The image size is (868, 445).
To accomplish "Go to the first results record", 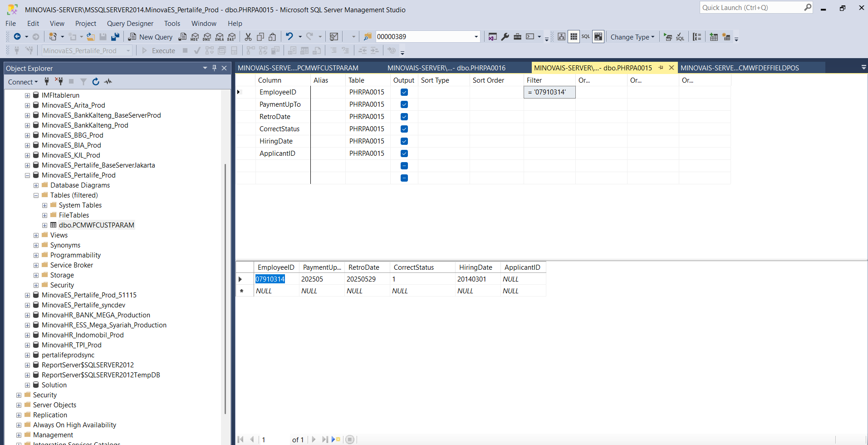I will click(240, 440).
